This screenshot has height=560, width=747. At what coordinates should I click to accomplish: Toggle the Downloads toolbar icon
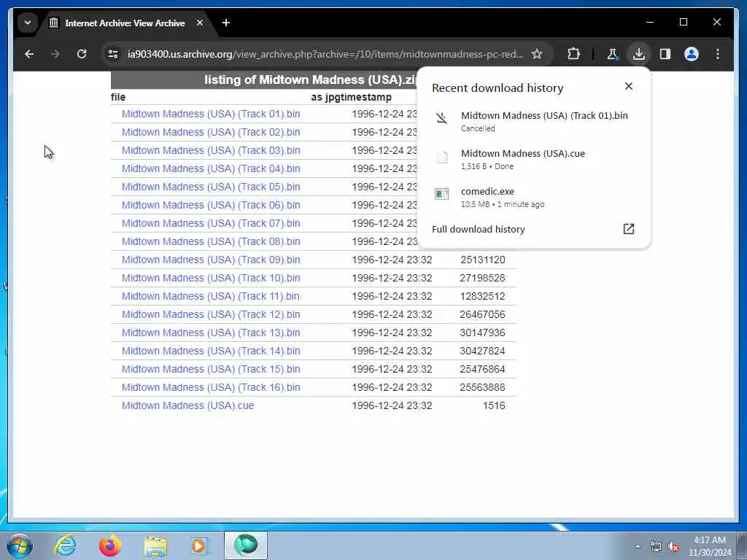tap(639, 54)
